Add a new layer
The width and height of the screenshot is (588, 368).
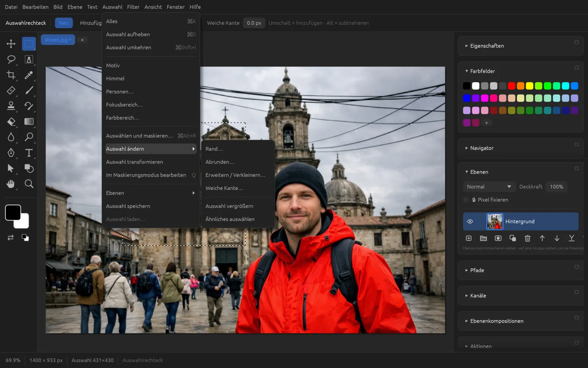[469, 238]
